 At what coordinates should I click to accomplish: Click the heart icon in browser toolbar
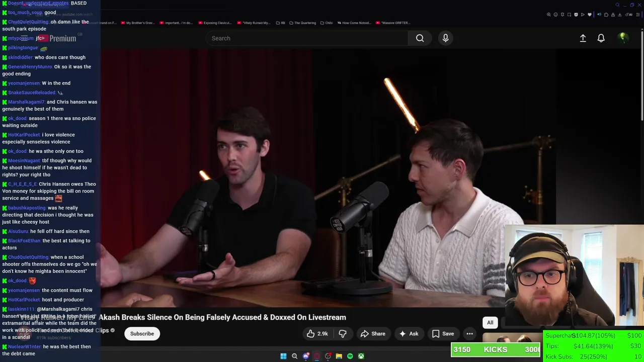point(590,15)
